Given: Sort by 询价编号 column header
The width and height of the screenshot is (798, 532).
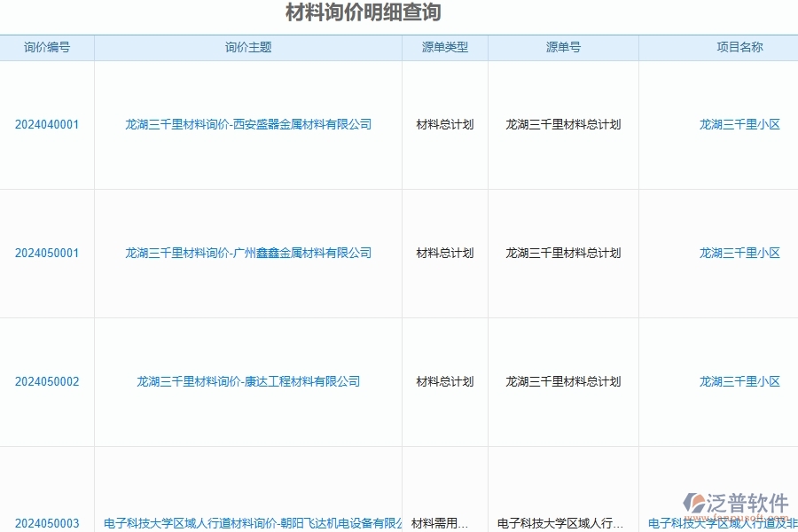Looking at the screenshot, I should (47, 48).
